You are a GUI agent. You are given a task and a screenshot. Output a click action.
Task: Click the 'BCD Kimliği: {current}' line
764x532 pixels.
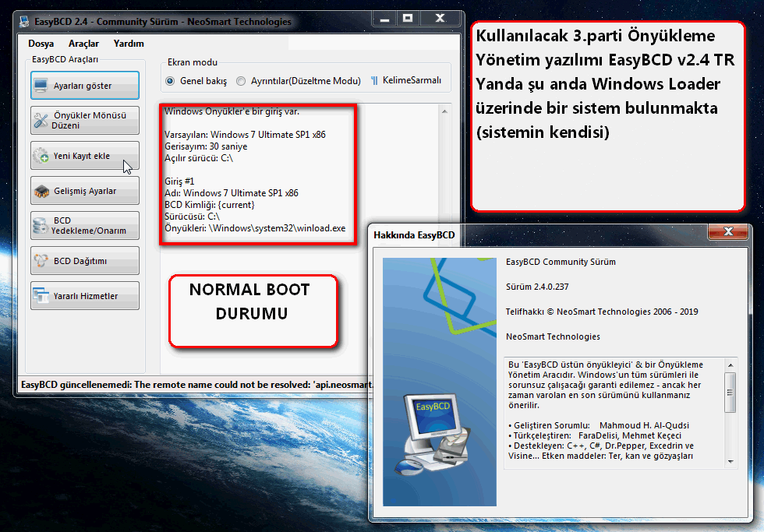tap(210, 205)
